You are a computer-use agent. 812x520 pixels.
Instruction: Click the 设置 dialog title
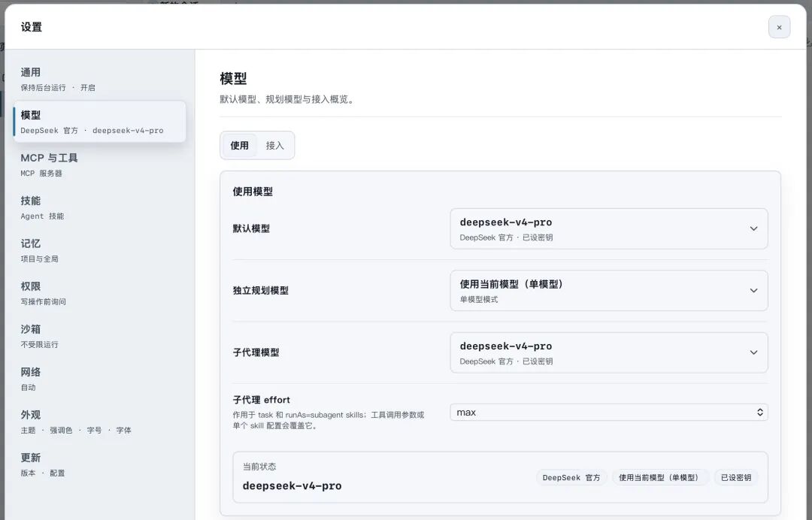point(32,27)
